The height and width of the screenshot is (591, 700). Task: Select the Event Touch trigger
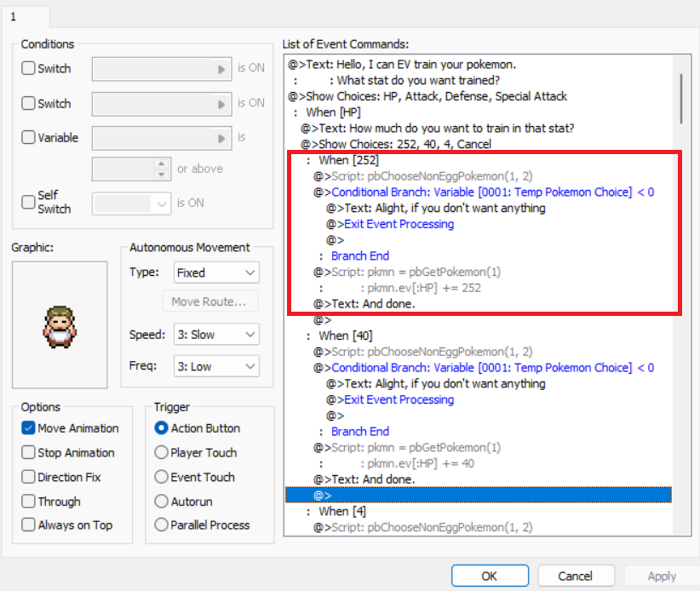coord(161,477)
